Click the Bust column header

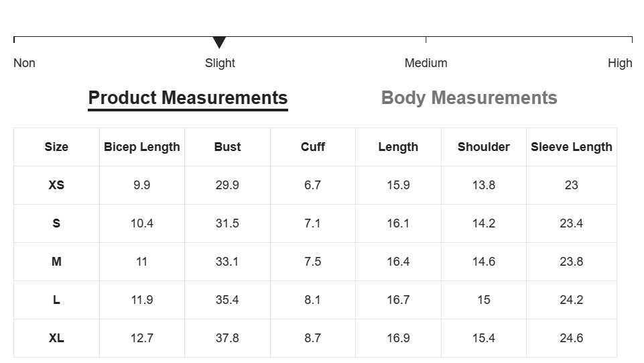pyautogui.click(x=227, y=147)
